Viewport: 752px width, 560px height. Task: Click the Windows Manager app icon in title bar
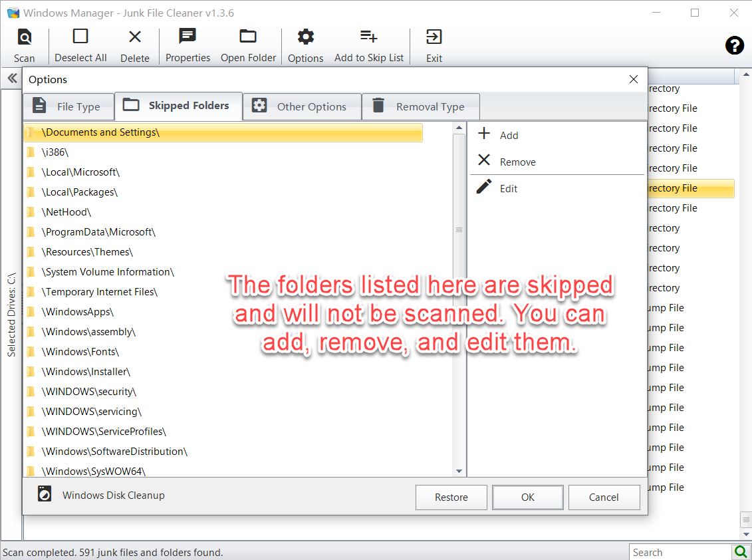point(13,13)
